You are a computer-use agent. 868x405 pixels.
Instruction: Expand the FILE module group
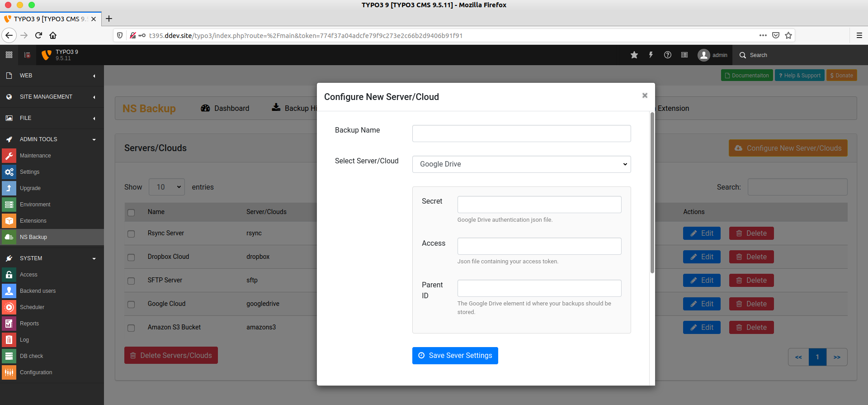[x=52, y=118]
